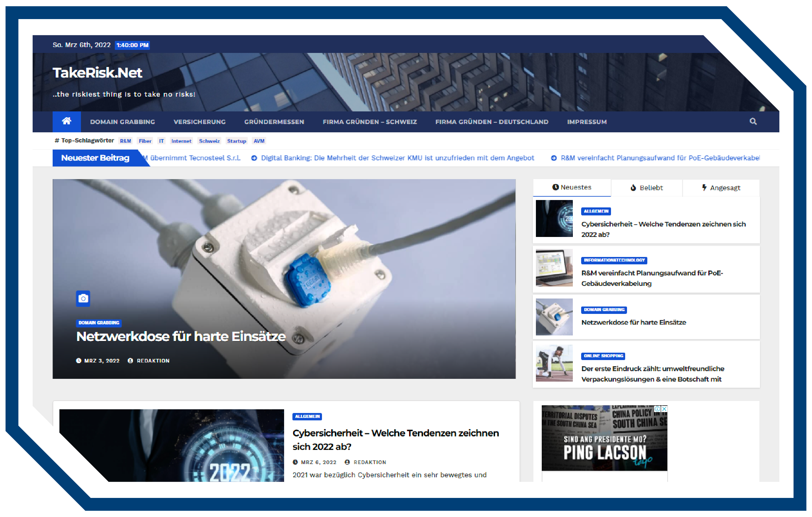Click Online Shopping category badge
The width and height of the screenshot is (812, 517).
pyautogui.click(x=603, y=356)
